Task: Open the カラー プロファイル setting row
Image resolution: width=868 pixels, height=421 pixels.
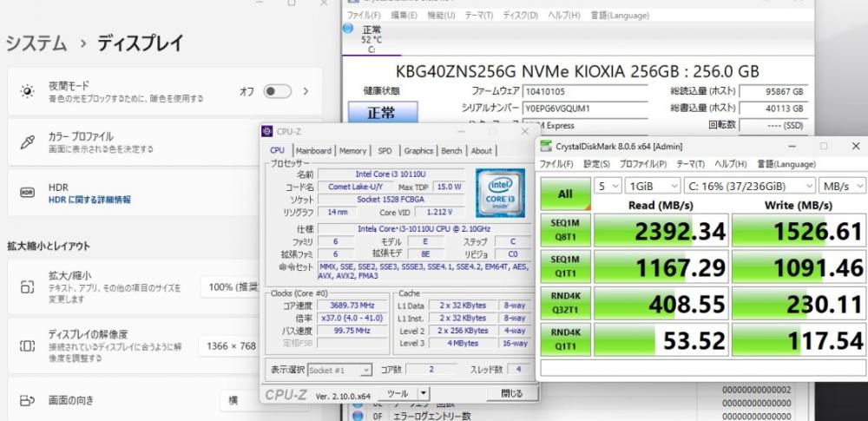Action: click(133, 142)
